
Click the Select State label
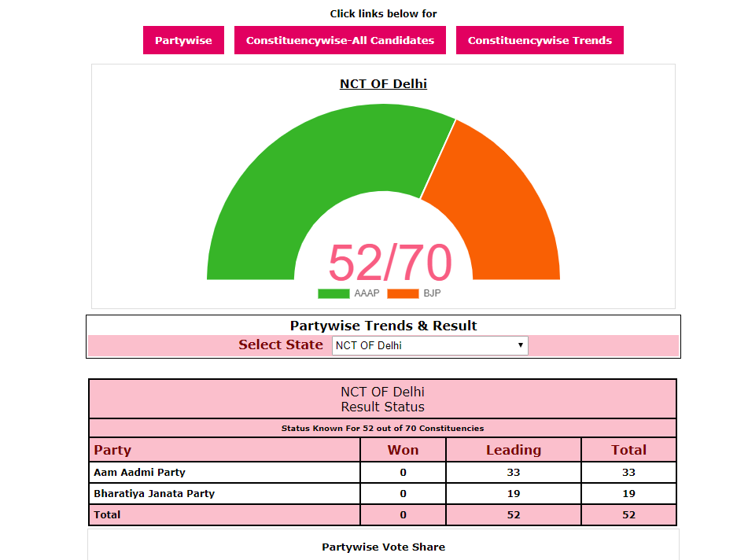click(281, 344)
